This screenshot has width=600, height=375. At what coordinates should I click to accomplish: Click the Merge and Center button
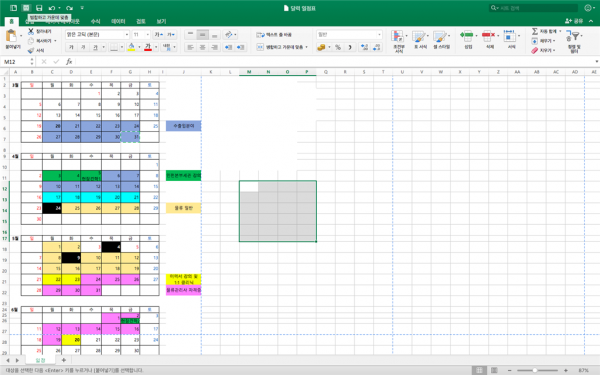coord(279,47)
